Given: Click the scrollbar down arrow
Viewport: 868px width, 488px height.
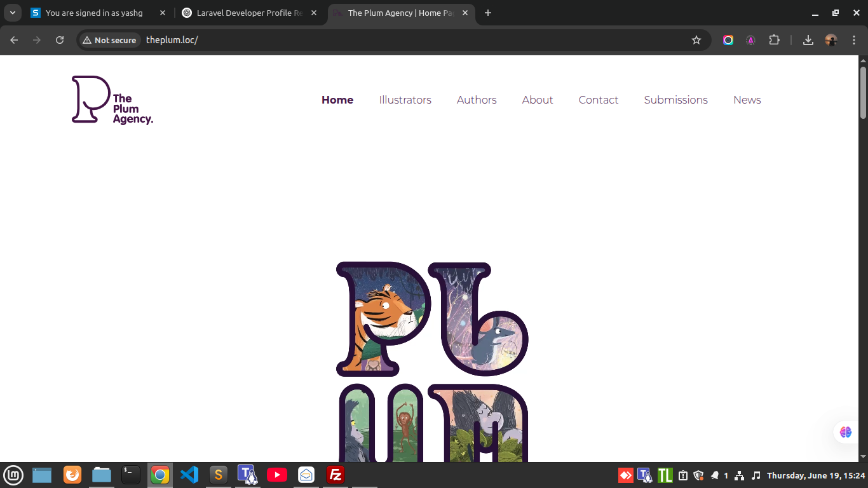Looking at the screenshot, I should point(863,456).
